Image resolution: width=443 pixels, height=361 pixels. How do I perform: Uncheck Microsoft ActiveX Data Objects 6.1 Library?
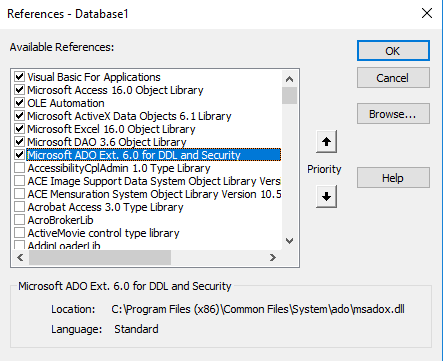point(19,116)
